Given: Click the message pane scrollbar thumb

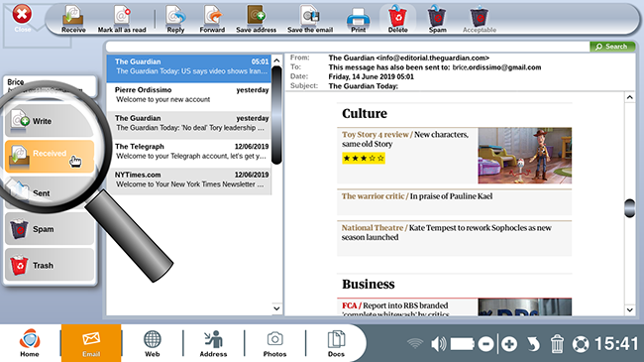Looking at the screenshot, I should click(x=629, y=207).
